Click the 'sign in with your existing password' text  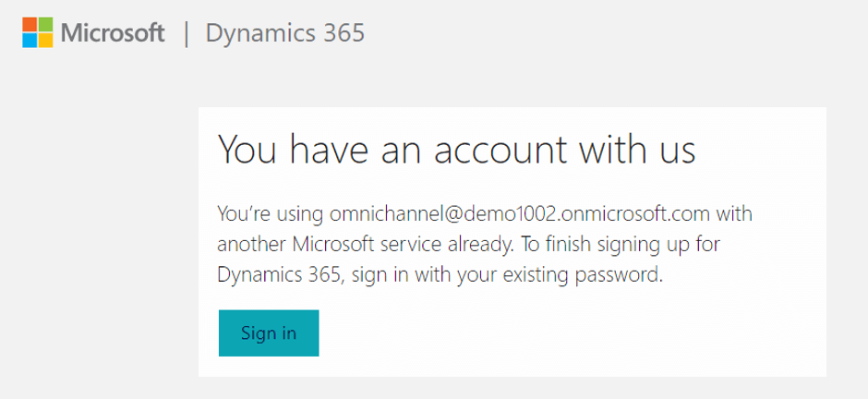point(507,275)
